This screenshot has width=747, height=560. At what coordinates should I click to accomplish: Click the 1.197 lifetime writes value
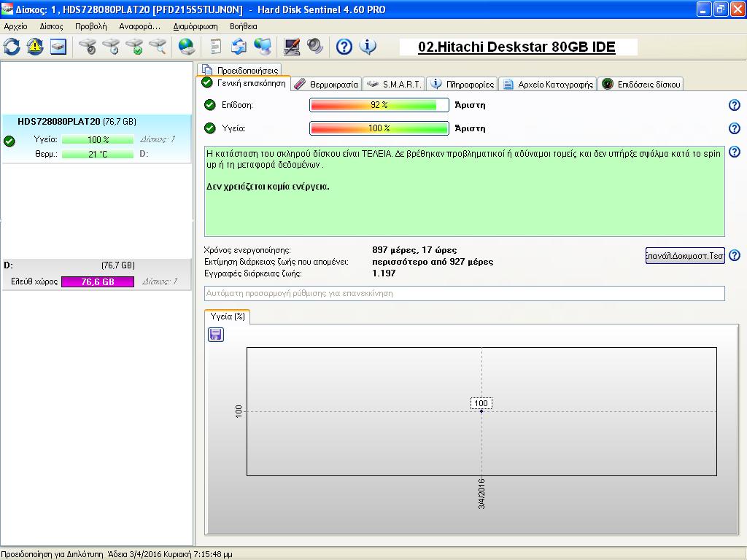(x=384, y=273)
